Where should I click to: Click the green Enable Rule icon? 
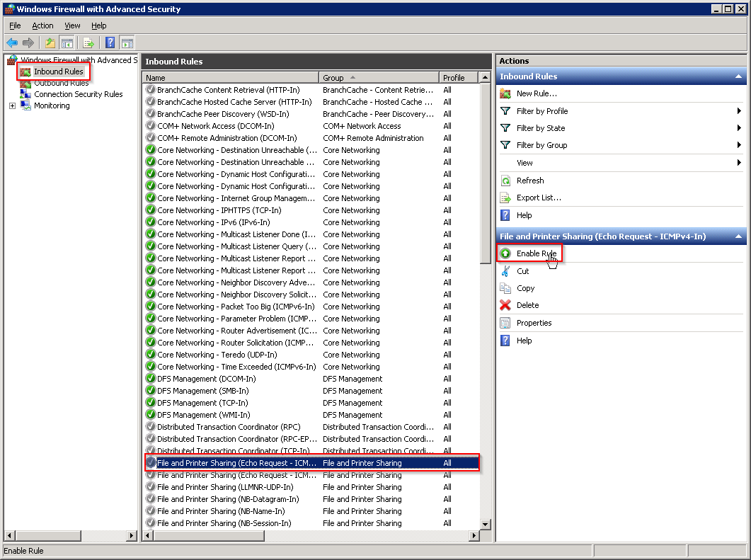(x=505, y=253)
